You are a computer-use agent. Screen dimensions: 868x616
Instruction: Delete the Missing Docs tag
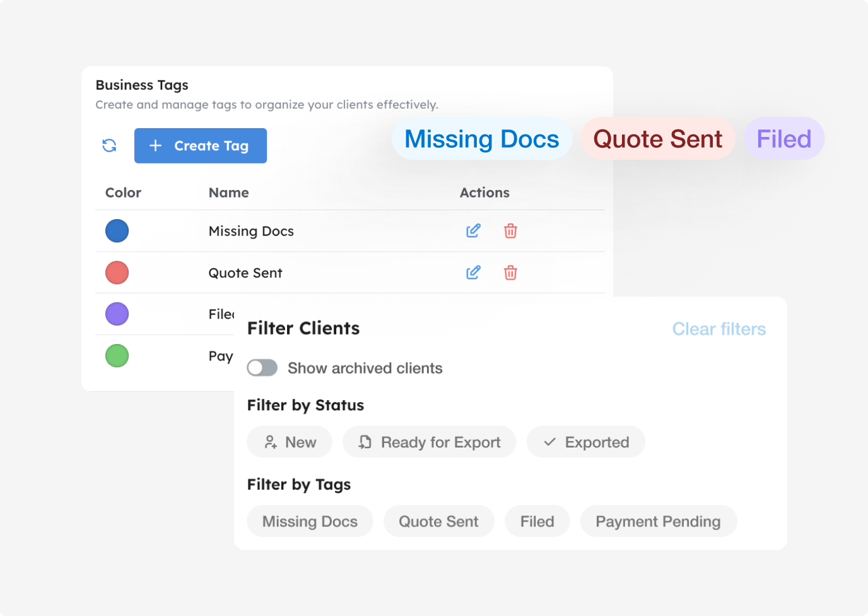pos(510,231)
